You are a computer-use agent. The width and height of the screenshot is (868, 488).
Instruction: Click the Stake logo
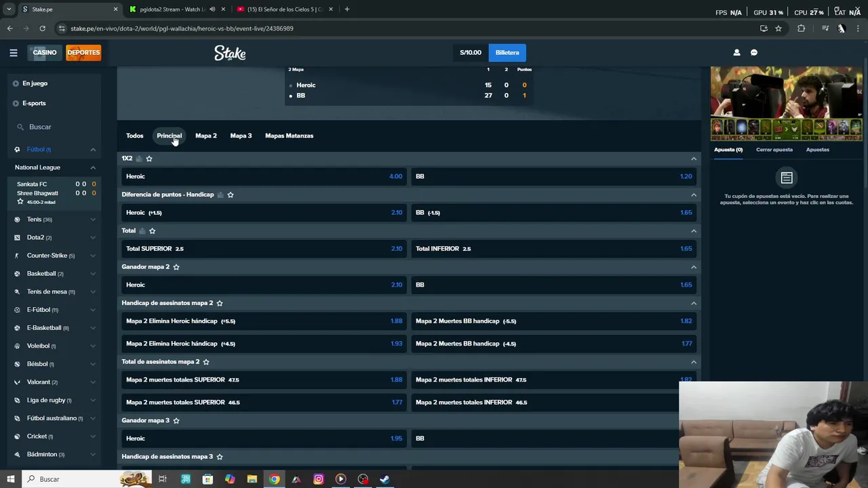230,53
